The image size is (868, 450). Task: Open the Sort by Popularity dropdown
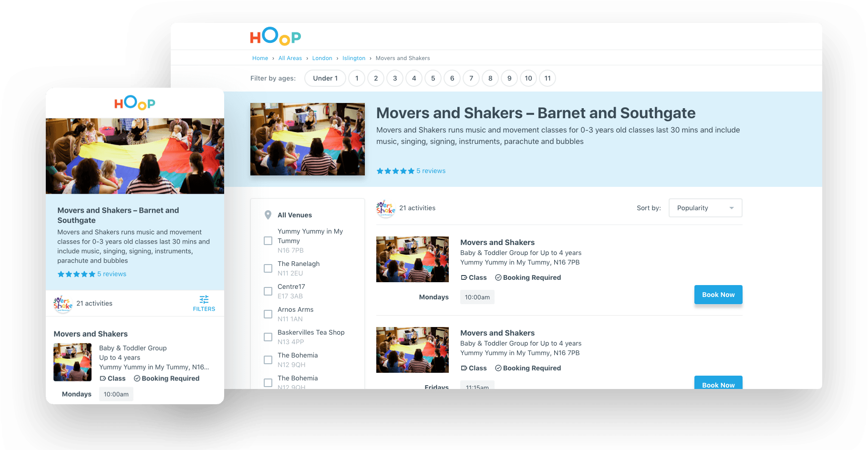pyautogui.click(x=705, y=208)
